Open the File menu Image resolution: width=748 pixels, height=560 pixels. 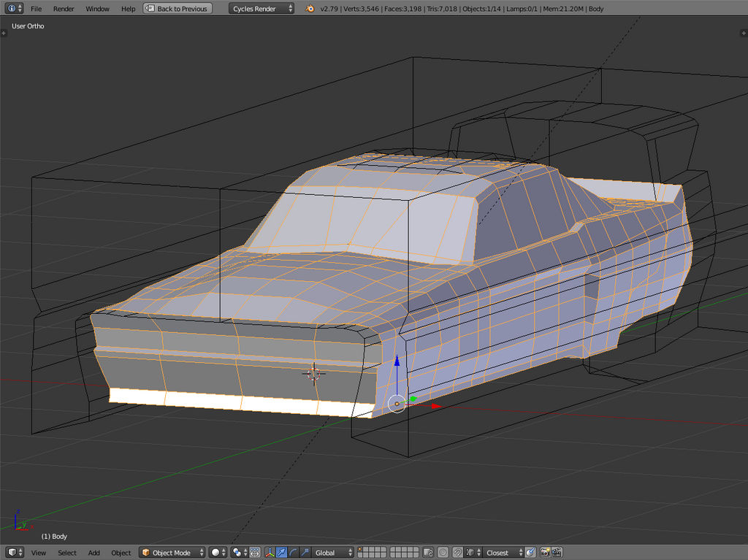[x=36, y=9]
